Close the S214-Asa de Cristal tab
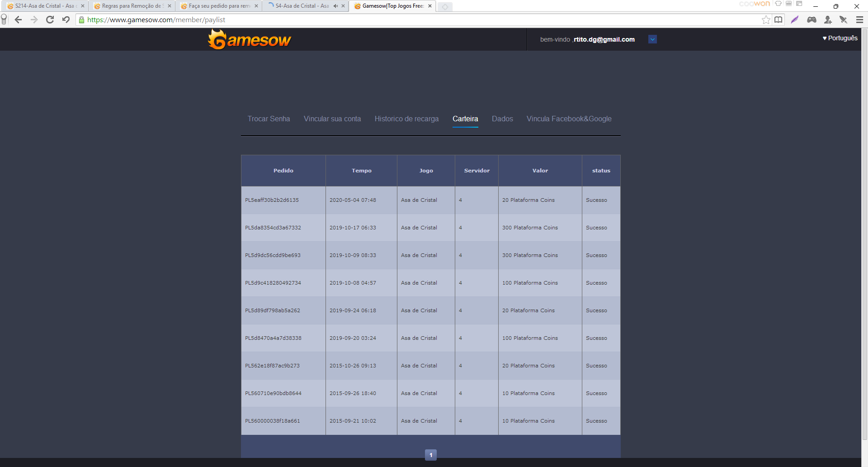This screenshot has height=467, width=868. tap(83, 6)
